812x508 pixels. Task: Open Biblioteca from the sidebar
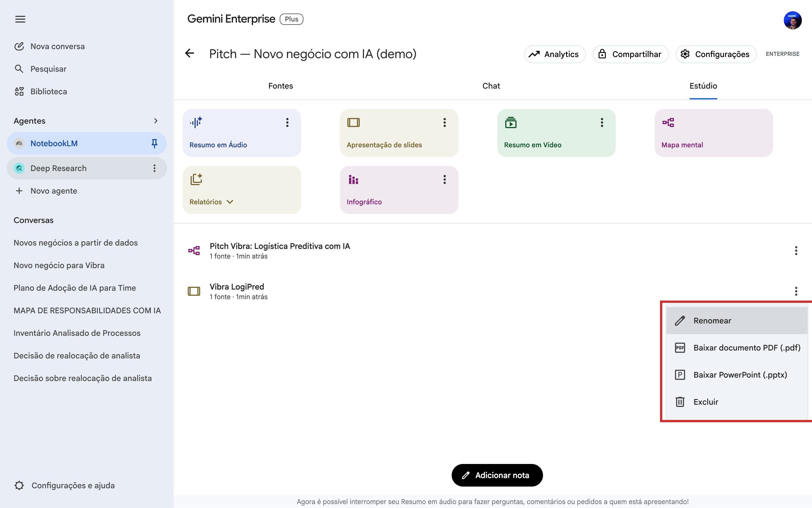click(x=41, y=91)
